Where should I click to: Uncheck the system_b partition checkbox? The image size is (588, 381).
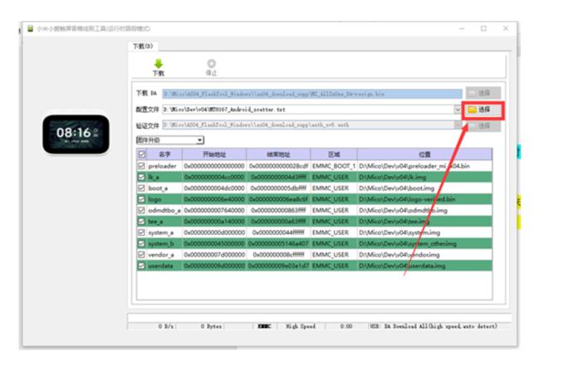141,243
